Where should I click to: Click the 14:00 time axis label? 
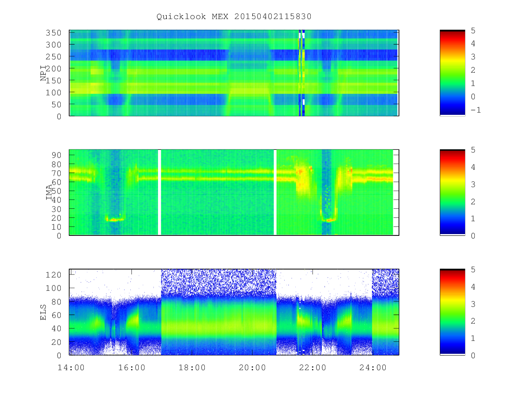tap(71, 368)
